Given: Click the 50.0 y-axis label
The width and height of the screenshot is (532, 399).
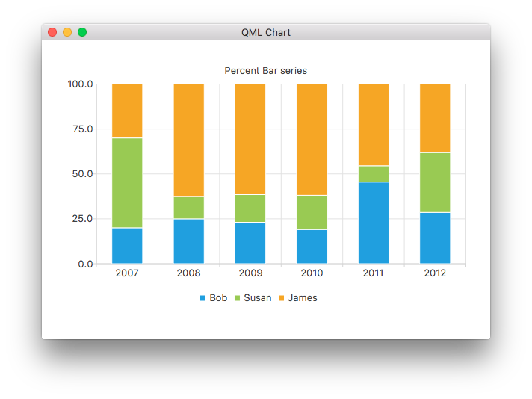Looking at the screenshot, I should pos(81,174).
